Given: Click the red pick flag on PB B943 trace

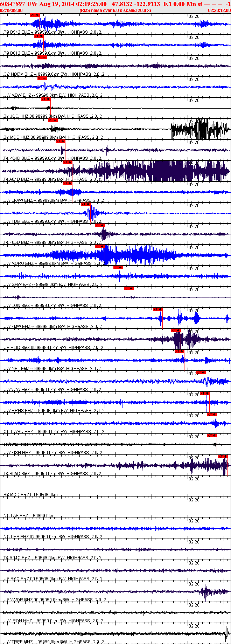Looking at the screenshot, I should 35,15.
